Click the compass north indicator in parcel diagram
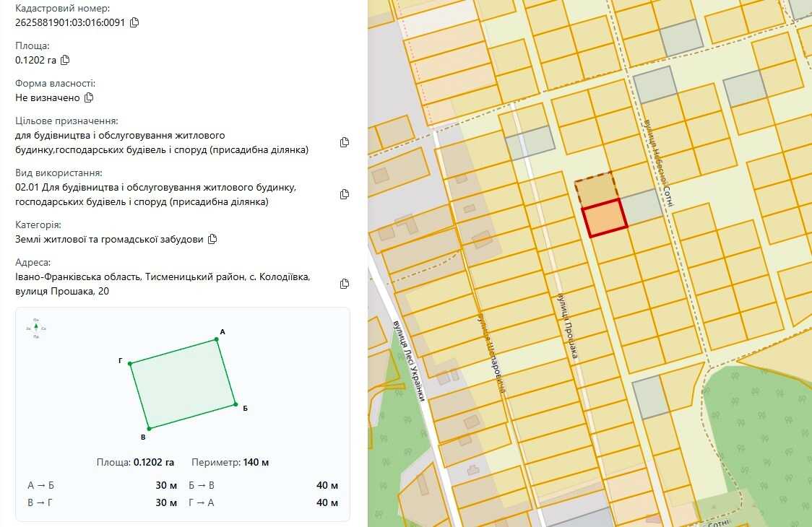Screen dimensions: 812x527 tap(36, 328)
